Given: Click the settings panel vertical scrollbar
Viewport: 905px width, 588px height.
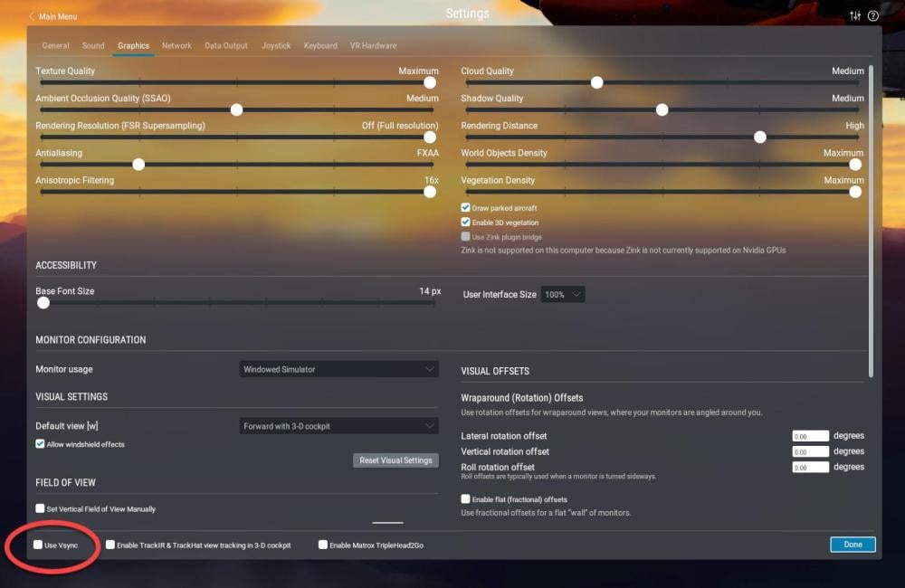Looking at the screenshot, I should click(x=871, y=222).
